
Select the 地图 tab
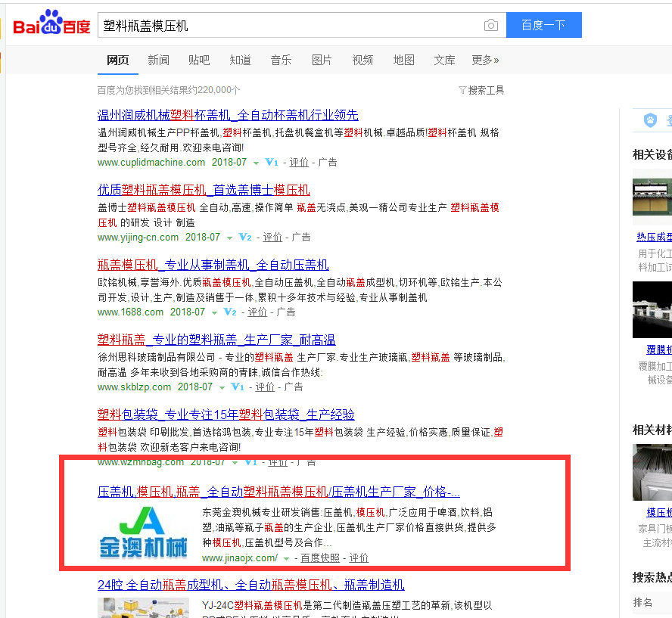point(403,61)
